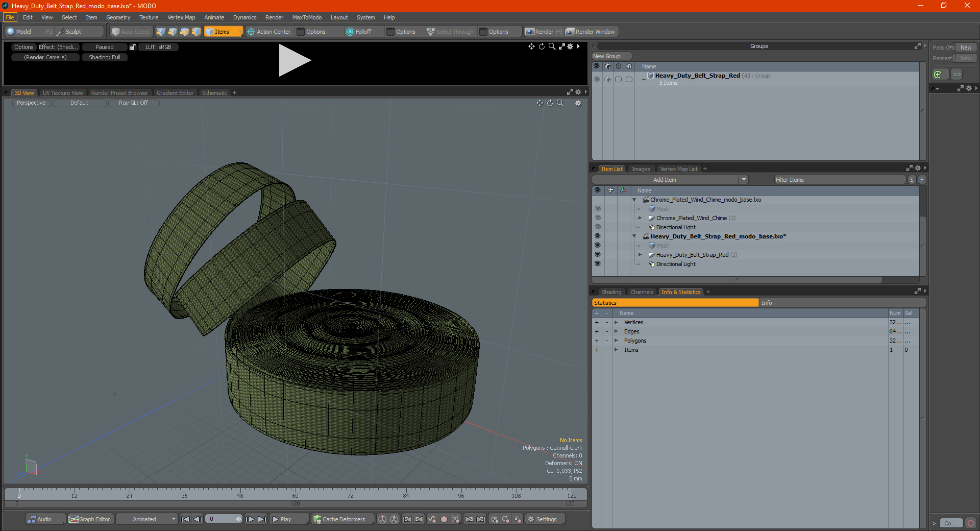Screen dimensions: 980x531
Task: Toggle Action Center Options checkbox
Action: pos(301,32)
